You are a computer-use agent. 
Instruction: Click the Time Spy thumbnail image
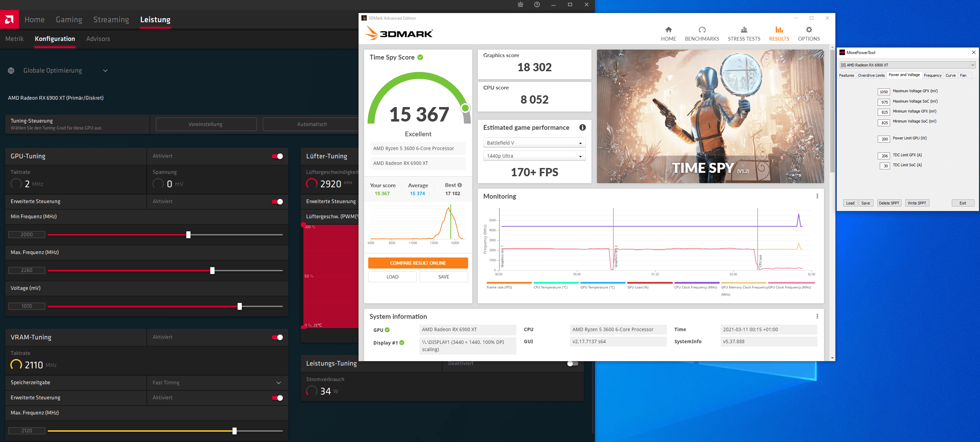[710, 116]
